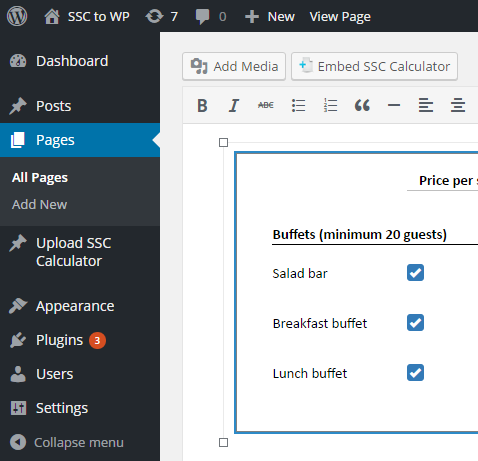Screen dimensions: 478x461
Task: Collapse the admin sidebar menu
Action: 67,443
